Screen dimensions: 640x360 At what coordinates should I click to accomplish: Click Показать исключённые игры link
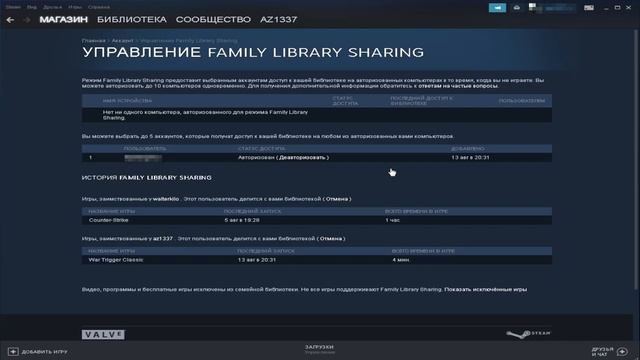[485, 289]
